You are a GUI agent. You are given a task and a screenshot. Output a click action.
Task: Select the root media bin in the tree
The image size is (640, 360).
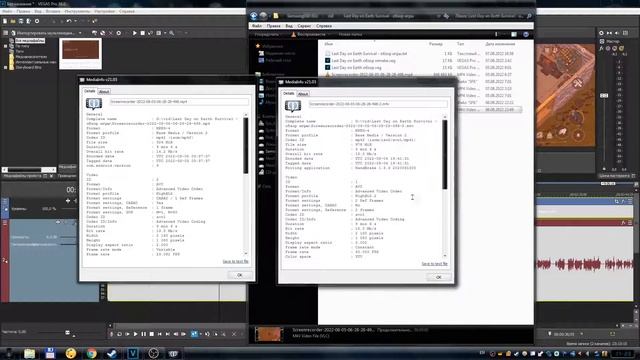click(30, 41)
